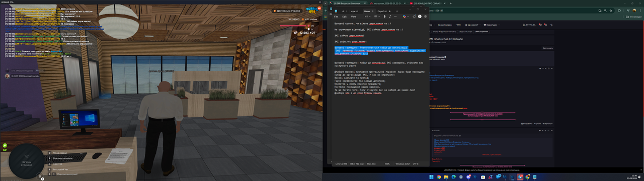
Task: Open the Notepad settings gear
Action: [x=425, y=17]
